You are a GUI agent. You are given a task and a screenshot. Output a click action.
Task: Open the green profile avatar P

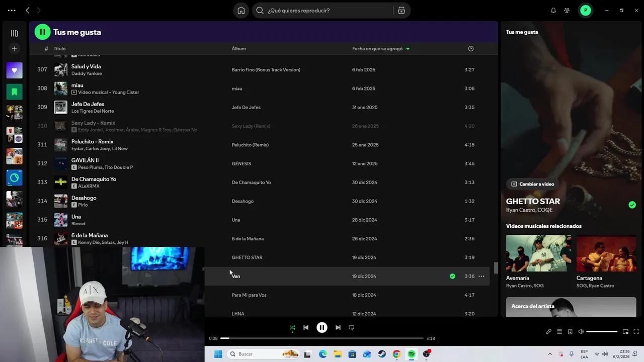pyautogui.click(x=585, y=11)
